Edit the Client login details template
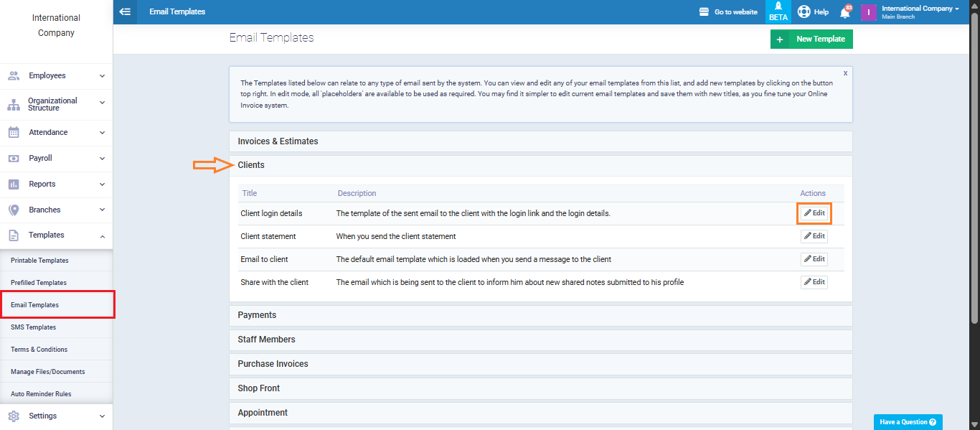The height and width of the screenshot is (430, 980). point(814,213)
